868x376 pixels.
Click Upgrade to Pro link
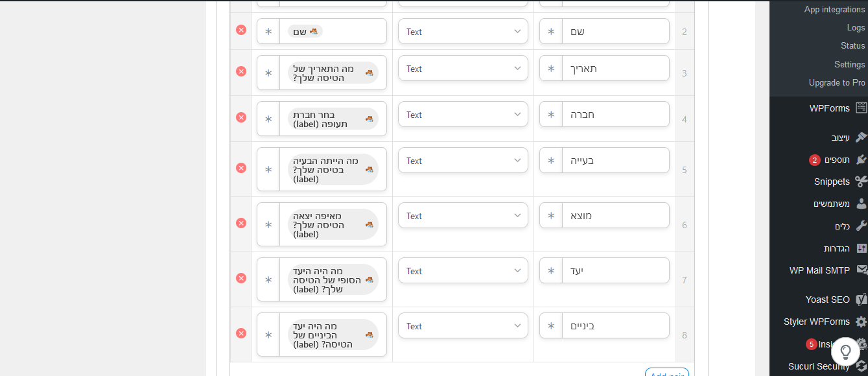point(837,82)
